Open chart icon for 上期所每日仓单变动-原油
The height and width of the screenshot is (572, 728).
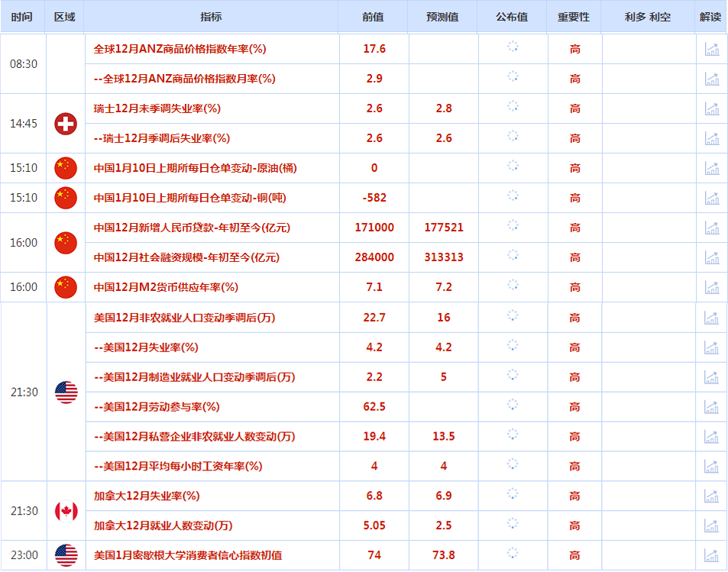(x=712, y=167)
